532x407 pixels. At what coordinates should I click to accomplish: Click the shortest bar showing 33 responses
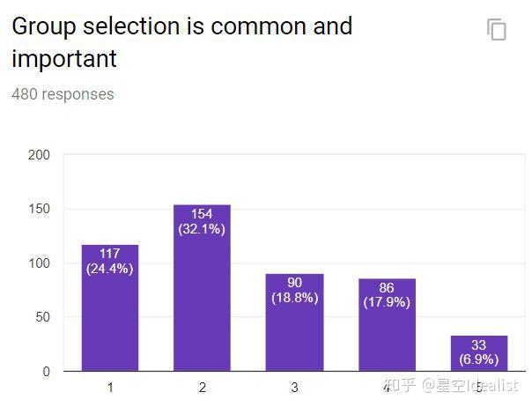coord(479,352)
